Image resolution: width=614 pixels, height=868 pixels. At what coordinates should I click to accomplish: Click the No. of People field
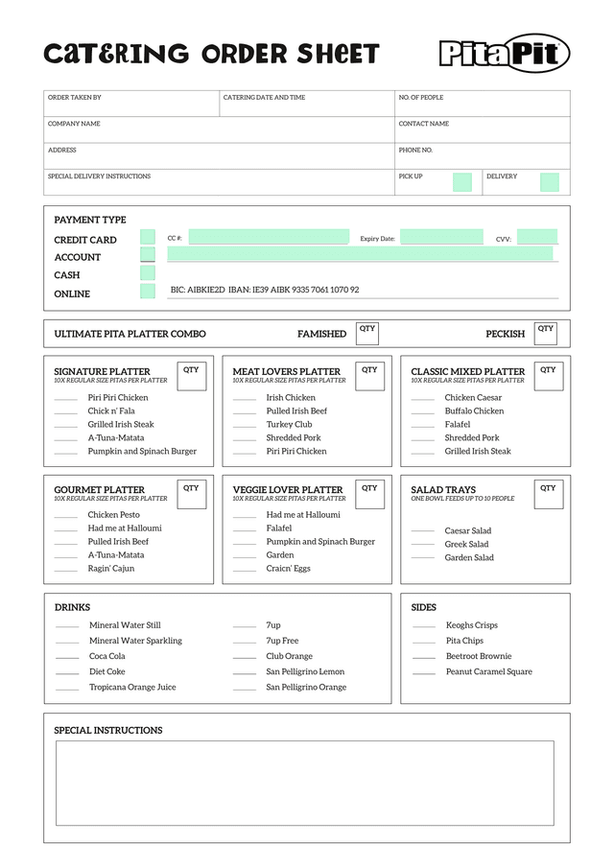coord(483,104)
